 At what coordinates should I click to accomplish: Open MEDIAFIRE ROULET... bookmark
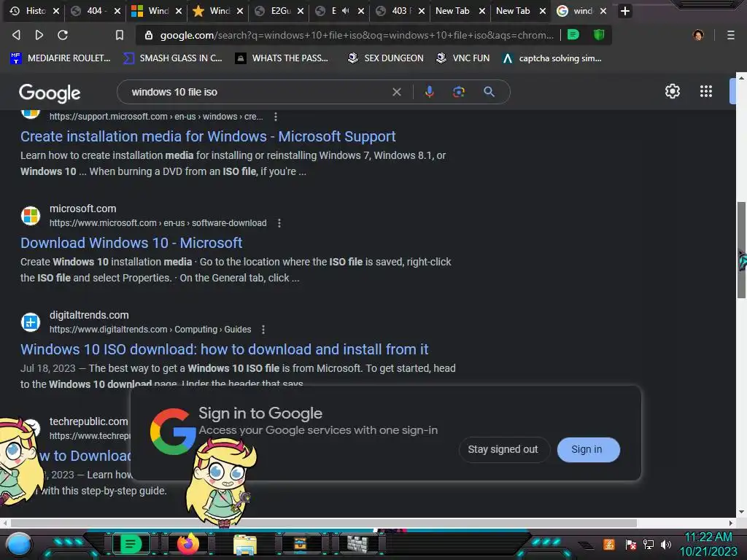[x=60, y=58]
